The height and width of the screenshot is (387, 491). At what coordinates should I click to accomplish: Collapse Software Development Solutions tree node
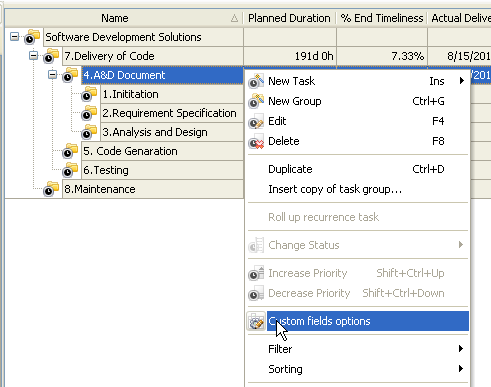[14, 36]
